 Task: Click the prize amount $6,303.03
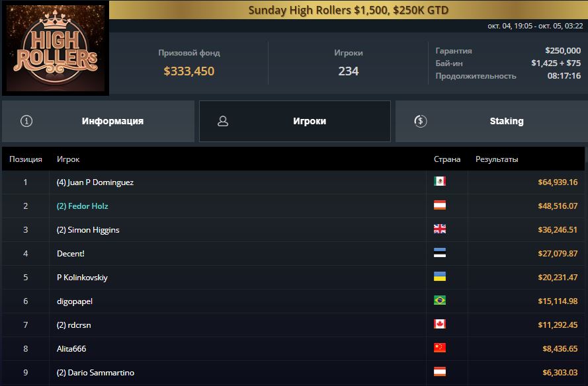(560, 373)
